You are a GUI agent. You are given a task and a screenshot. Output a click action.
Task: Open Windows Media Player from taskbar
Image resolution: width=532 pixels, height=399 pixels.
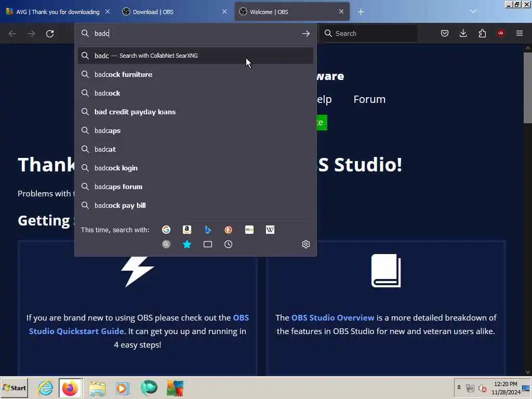pos(123,388)
